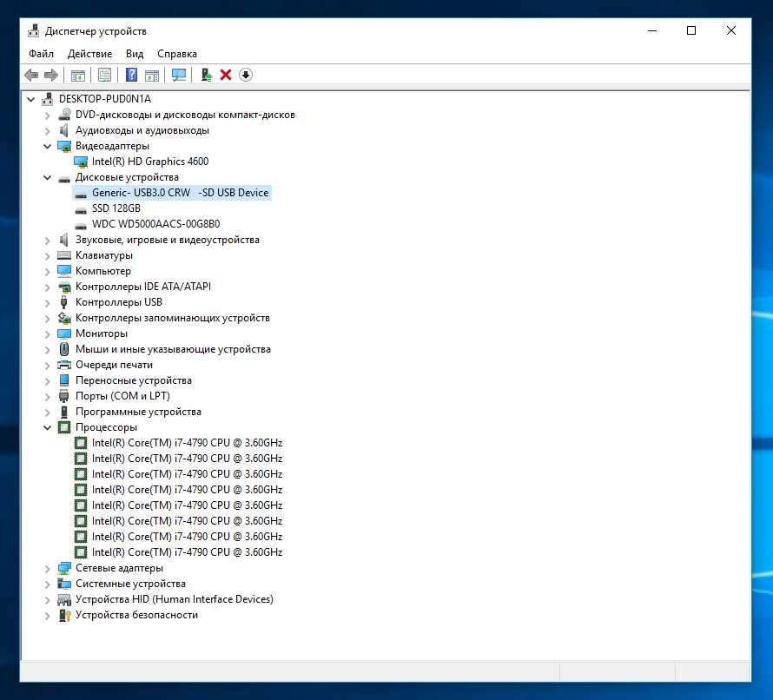Collapse the DESKTOP-PUD0N1A root node
This screenshot has height=700, width=773.
click(x=31, y=99)
